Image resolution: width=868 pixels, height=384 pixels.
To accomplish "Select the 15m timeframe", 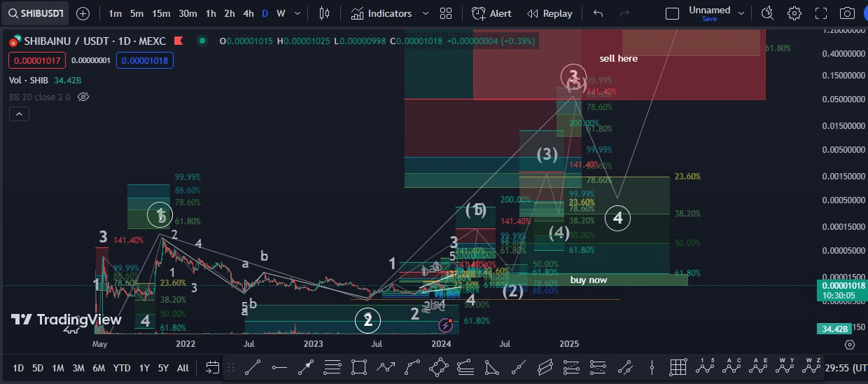I will (x=161, y=13).
